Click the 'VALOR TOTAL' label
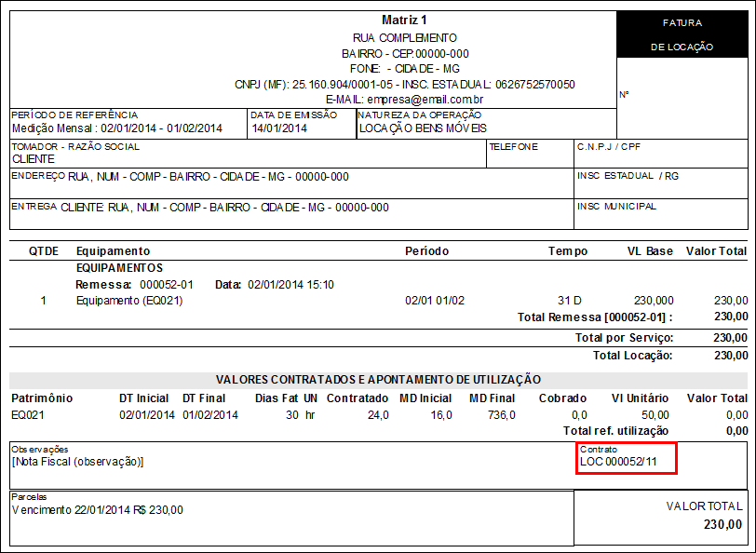Viewport: 756px width, 553px height. tap(704, 506)
